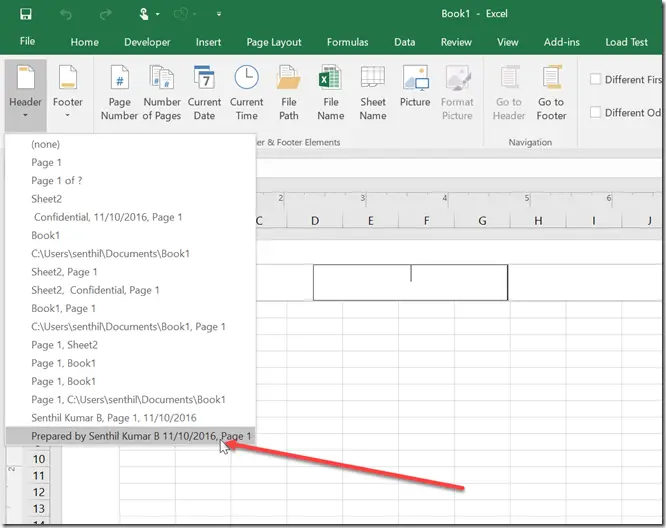Image resolution: width=666 pixels, height=528 pixels.
Task: Select 'C:\Users\senthil\Documents\Book1' preset without page
Action: tap(130, 254)
